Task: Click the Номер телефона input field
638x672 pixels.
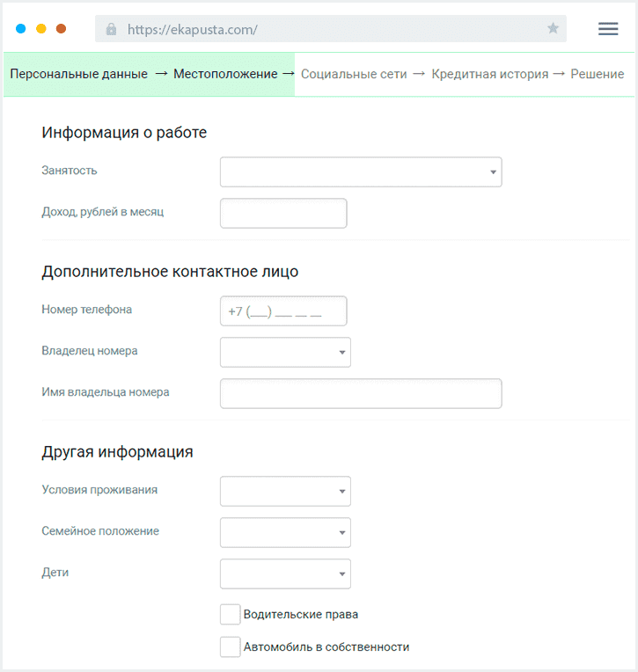Action: coord(283,310)
